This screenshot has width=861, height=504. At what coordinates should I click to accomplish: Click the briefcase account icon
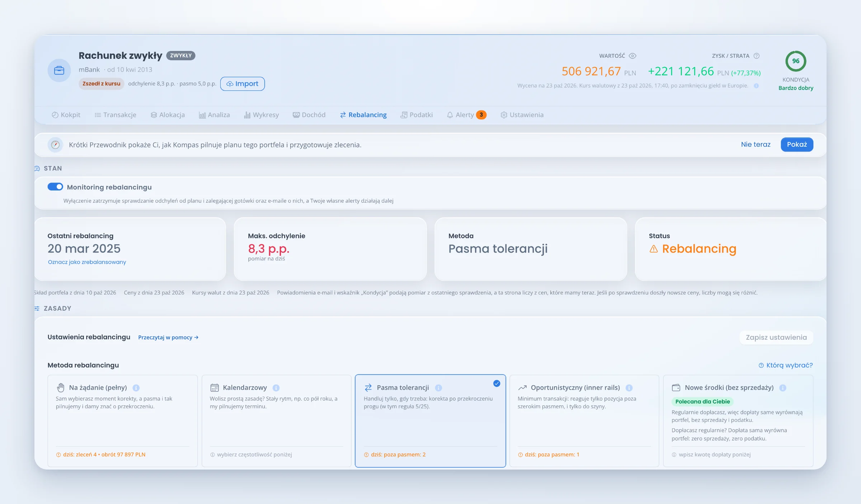[59, 70]
